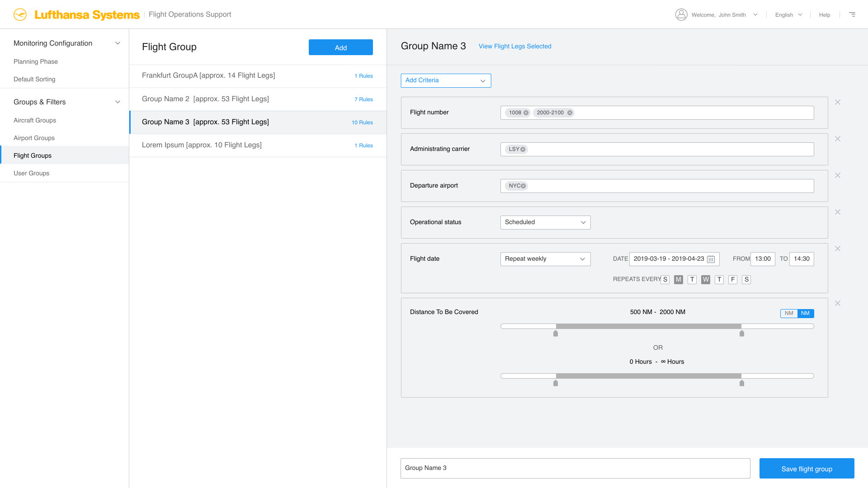Open User Groups in sidebar
Screen dimensions: 868x488
[x=31, y=174]
